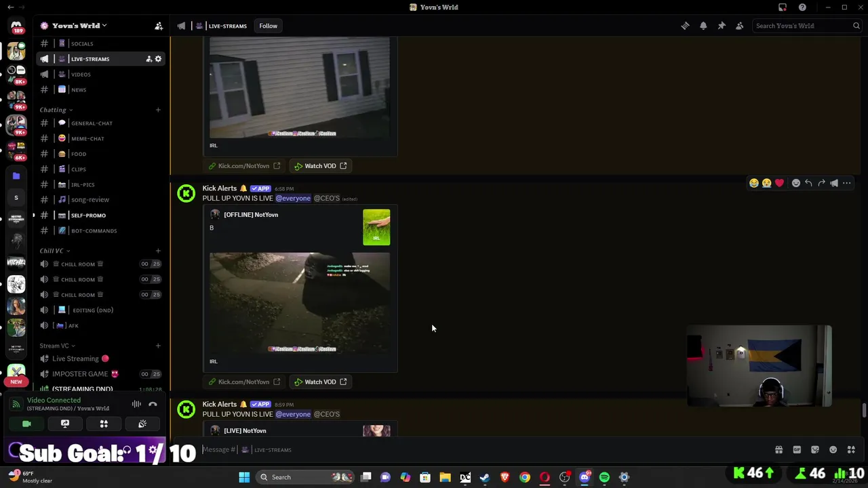Add a channel to the Chill VC category
The width and height of the screenshot is (868, 488).
pos(158,251)
